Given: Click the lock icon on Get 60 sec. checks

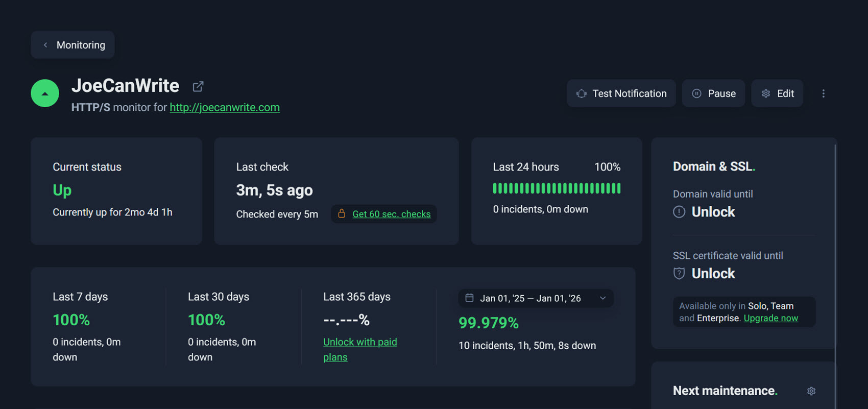Looking at the screenshot, I should (x=341, y=214).
